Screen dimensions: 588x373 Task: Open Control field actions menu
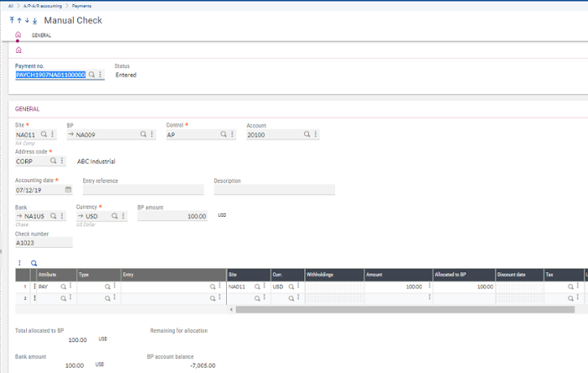[232, 134]
